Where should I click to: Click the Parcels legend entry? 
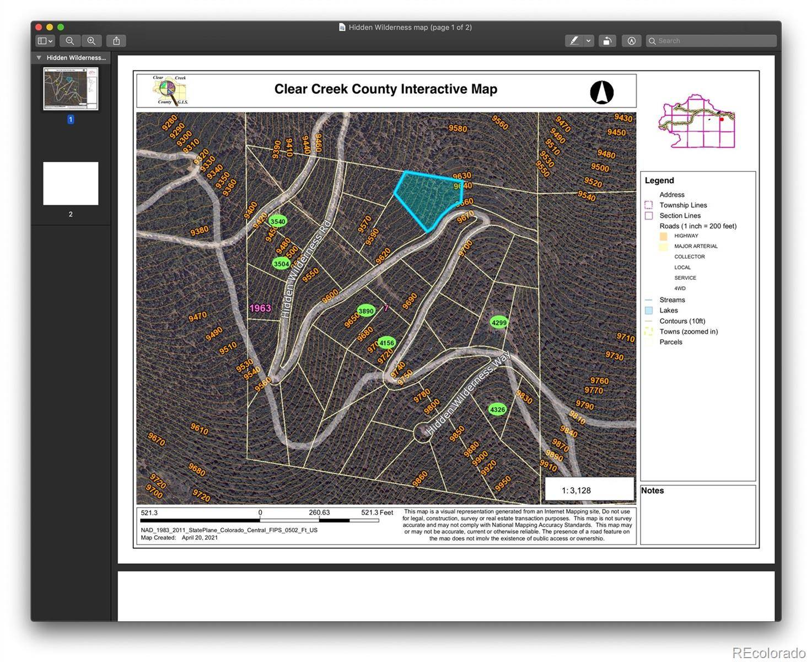click(x=671, y=342)
